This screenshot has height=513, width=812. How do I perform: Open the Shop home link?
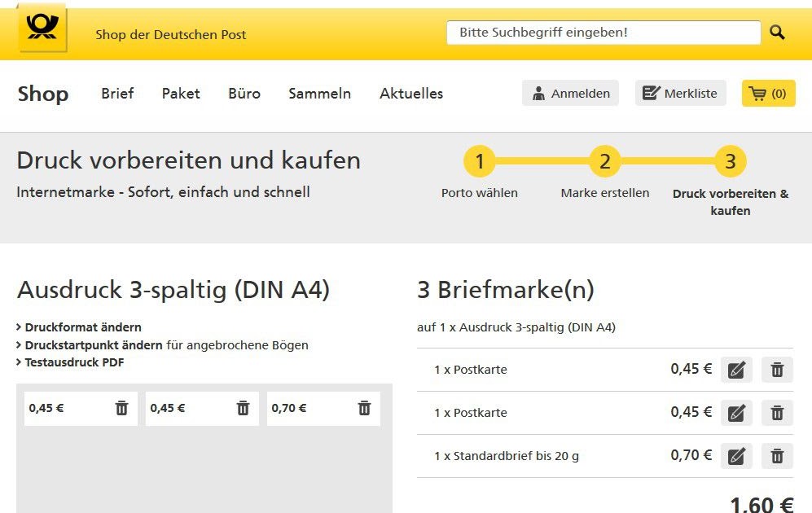click(43, 94)
